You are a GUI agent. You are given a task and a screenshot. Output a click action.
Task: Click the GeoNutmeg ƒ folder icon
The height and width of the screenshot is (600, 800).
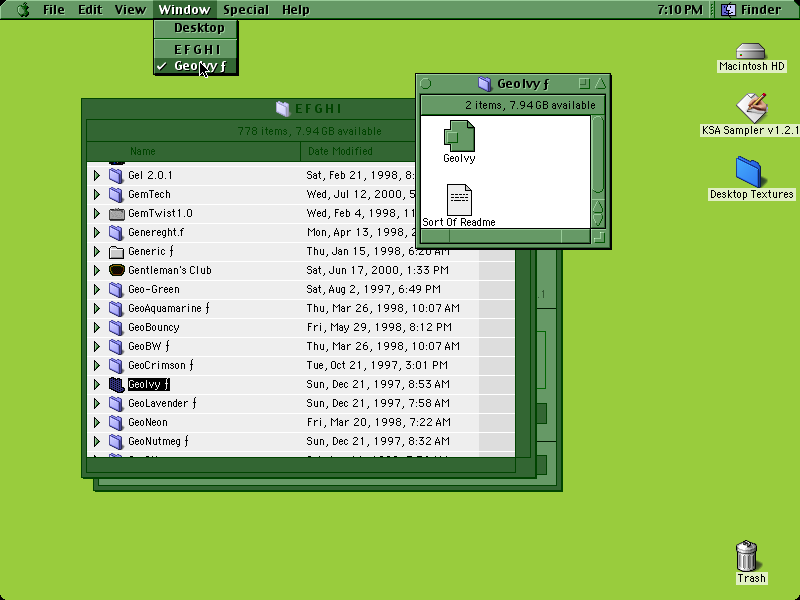pos(116,441)
